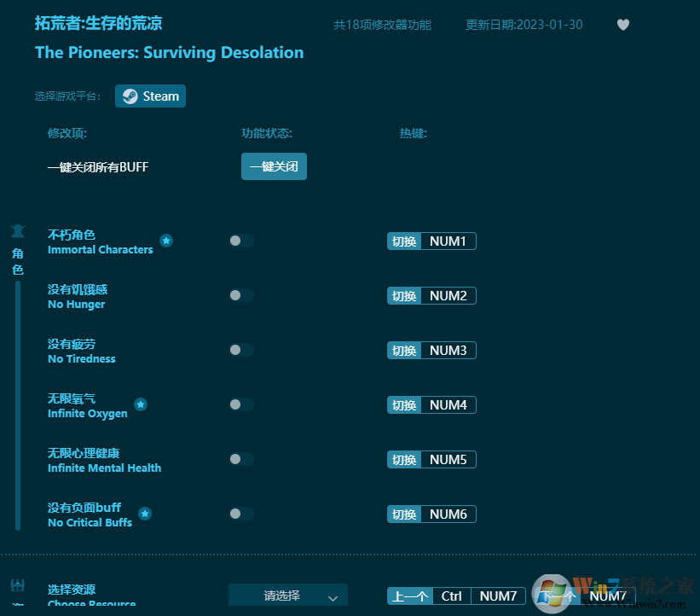Click the 功能状态 column header
Viewport: 700px width, 616px height.
[x=267, y=133]
